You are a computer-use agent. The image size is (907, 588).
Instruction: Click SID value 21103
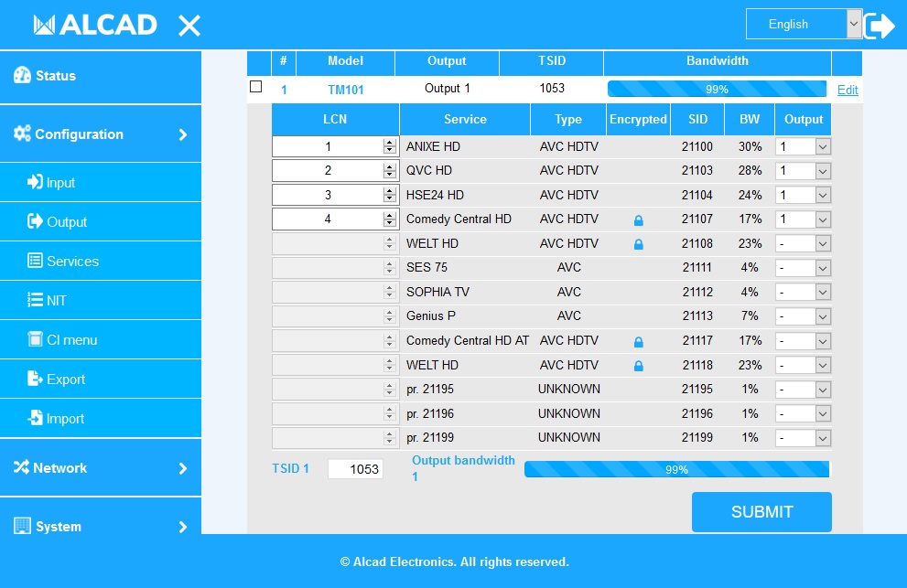(697, 171)
